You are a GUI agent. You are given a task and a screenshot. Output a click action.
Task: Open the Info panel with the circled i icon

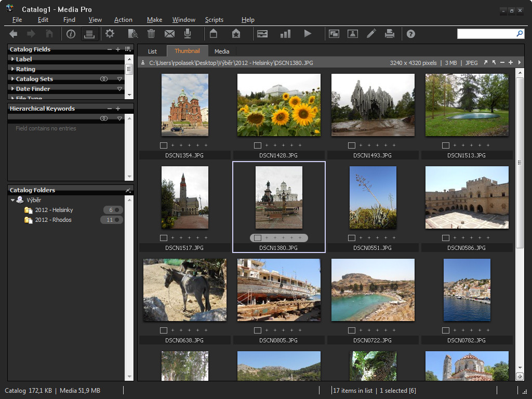71,34
